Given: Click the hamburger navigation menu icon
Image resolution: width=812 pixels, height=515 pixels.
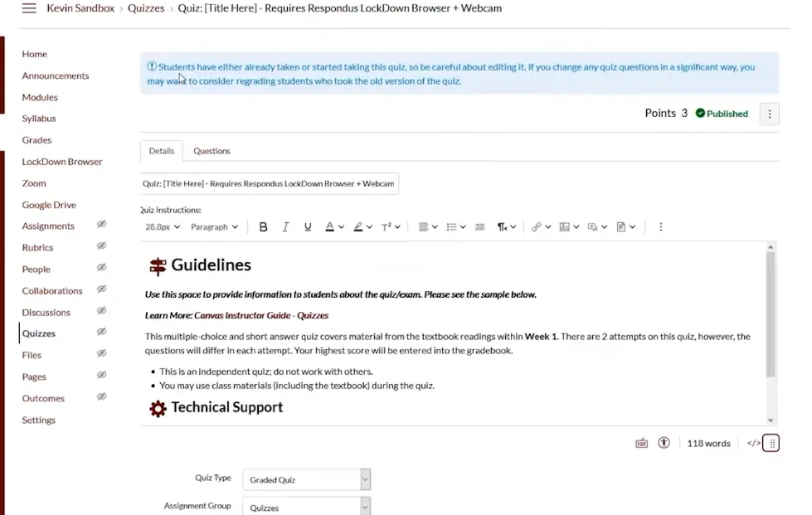Looking at the screenshot, I should point(29,8).
